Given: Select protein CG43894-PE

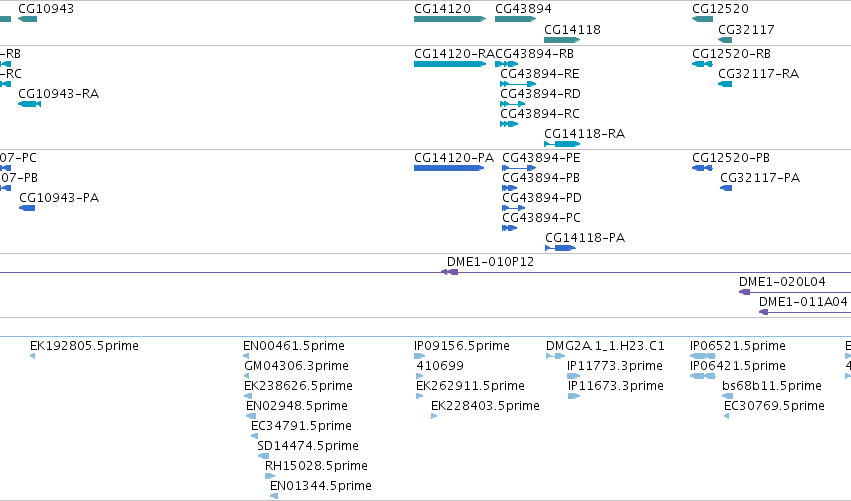Looking at the screenshot, I should 541,158.
